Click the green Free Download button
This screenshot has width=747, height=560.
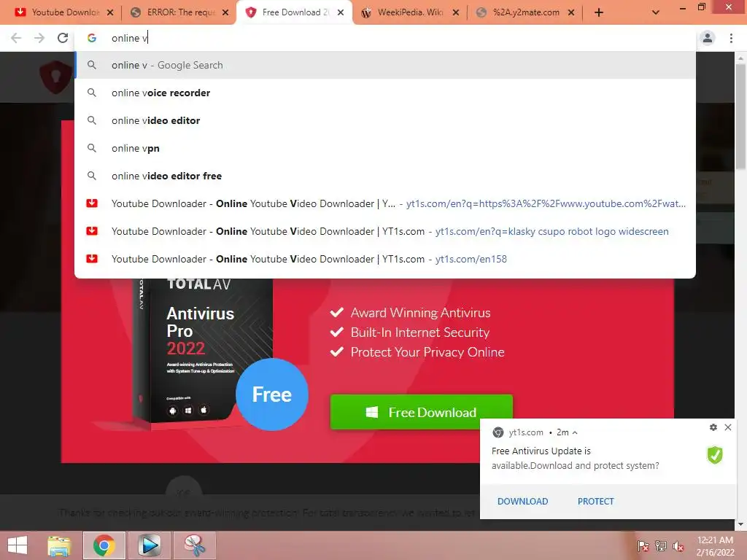(421, 412)
